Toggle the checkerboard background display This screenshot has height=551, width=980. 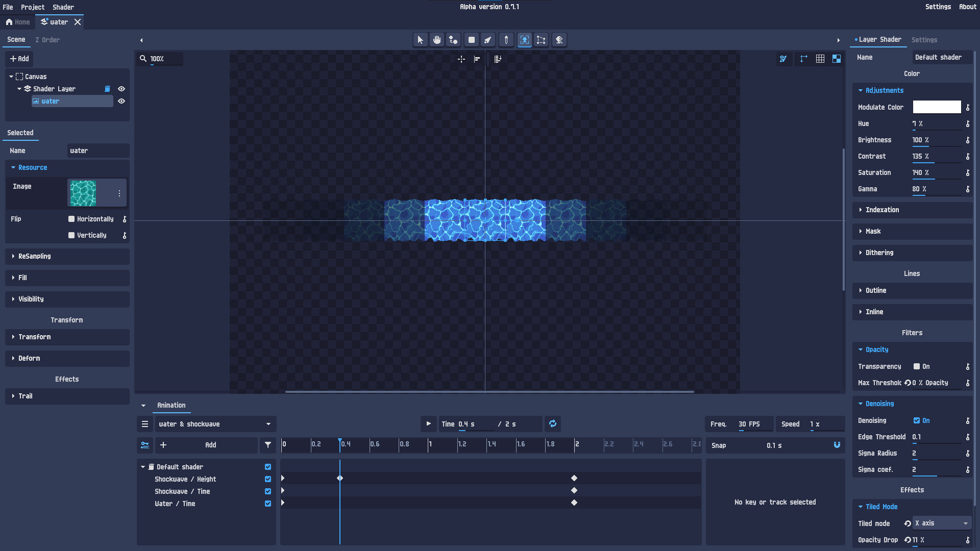[837, 59]
